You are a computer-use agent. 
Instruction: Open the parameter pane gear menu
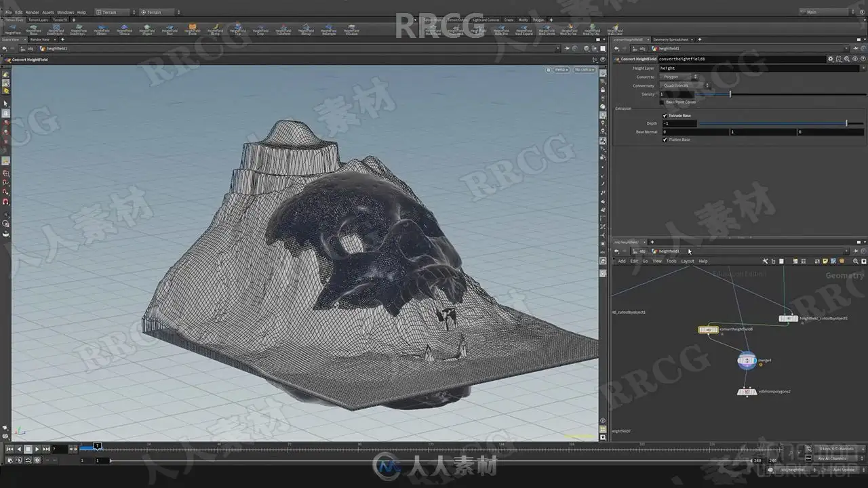(x=830, y=59)
